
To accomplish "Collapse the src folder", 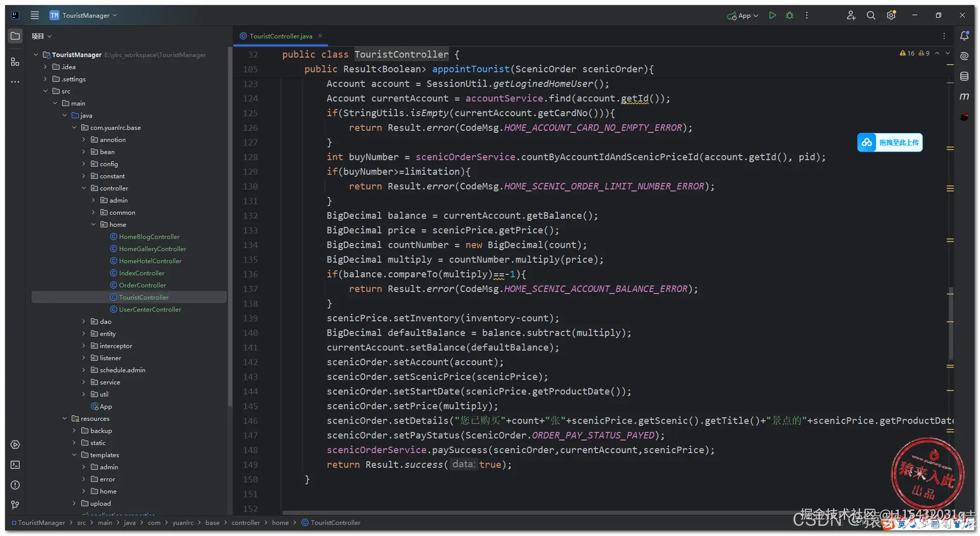I will (x=45, y=91).
